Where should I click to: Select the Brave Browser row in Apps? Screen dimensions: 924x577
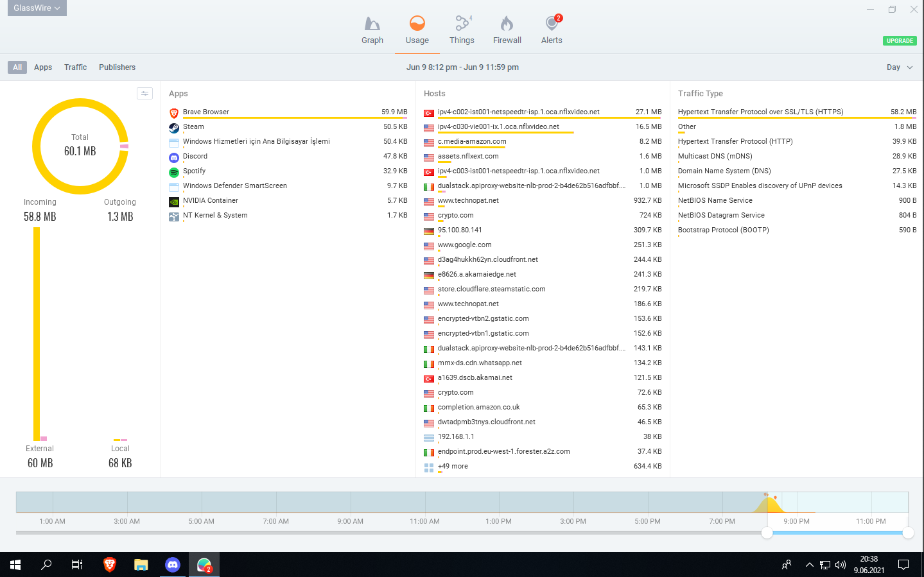(288, 112)
